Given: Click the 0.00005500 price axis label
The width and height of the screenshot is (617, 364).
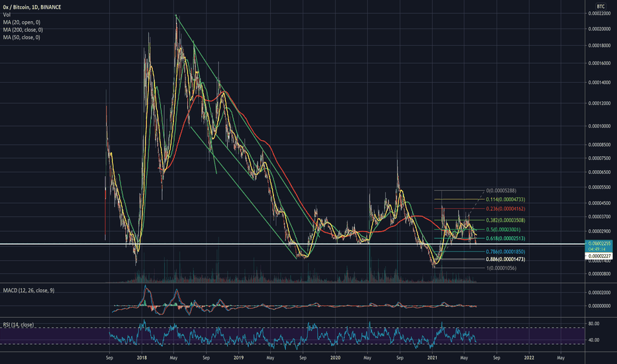Looking at the screenshot, I should pyautogui.click(x=600, y=187).
